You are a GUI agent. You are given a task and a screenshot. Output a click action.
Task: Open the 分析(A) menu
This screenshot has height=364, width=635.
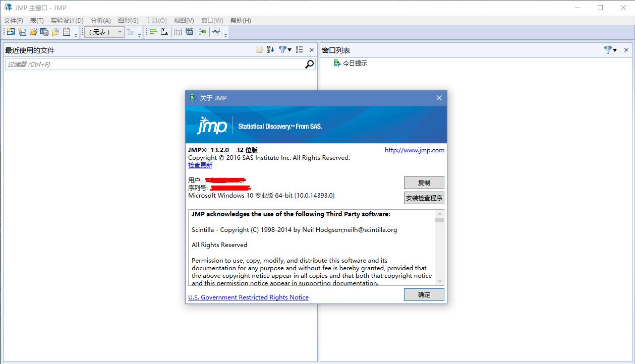[101, 20]
